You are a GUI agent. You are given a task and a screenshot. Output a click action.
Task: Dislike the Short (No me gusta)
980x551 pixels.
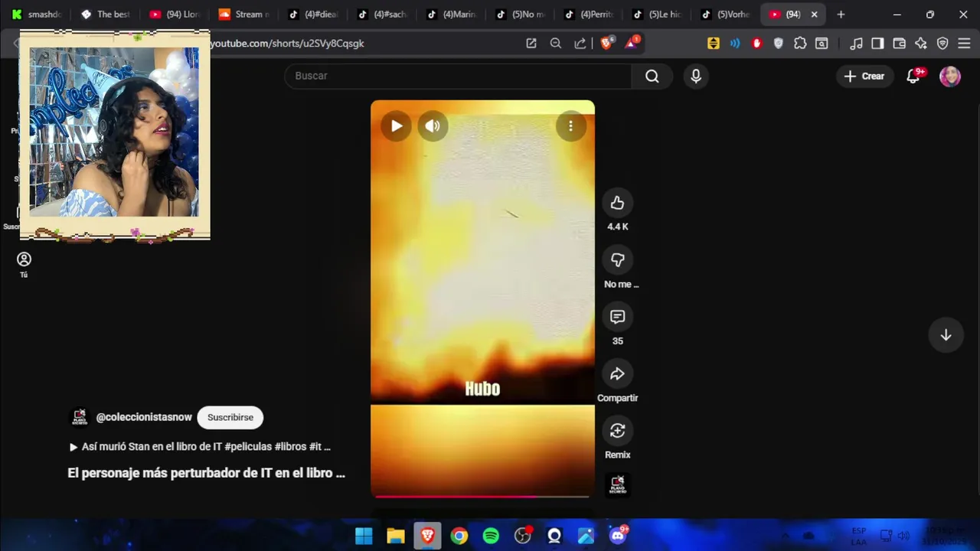click(x=617, y=260)
